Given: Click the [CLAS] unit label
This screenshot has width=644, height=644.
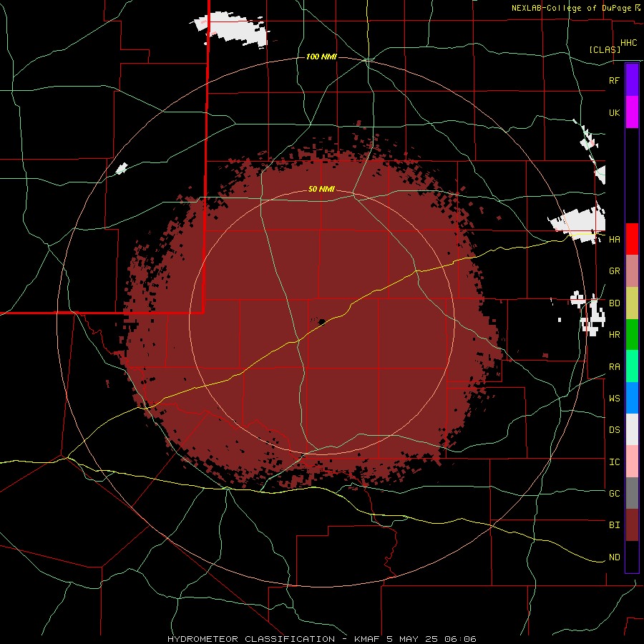Looking at the screenshot, I should (x=605, y=49).
